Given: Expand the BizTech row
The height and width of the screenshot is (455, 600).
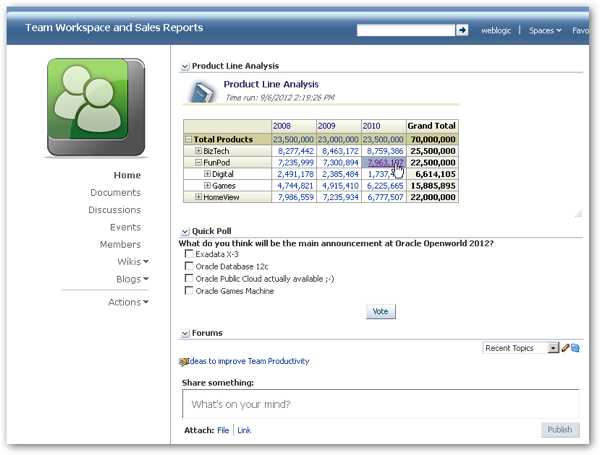Looking at the screenshot, I should click(x=198, y=151).
